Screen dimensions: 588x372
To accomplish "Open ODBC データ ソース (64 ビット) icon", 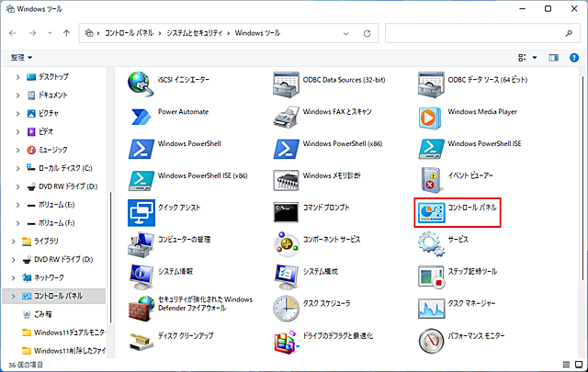I will (431, 85).
